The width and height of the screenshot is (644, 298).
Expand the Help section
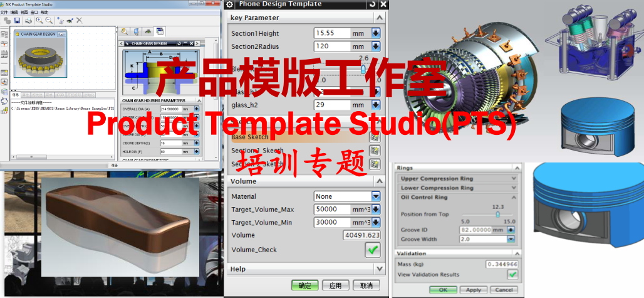pyautogui.click(x=380, y=269)
